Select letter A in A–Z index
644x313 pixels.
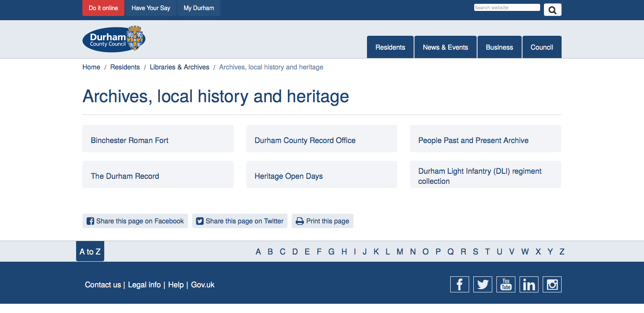click(258, 252)
